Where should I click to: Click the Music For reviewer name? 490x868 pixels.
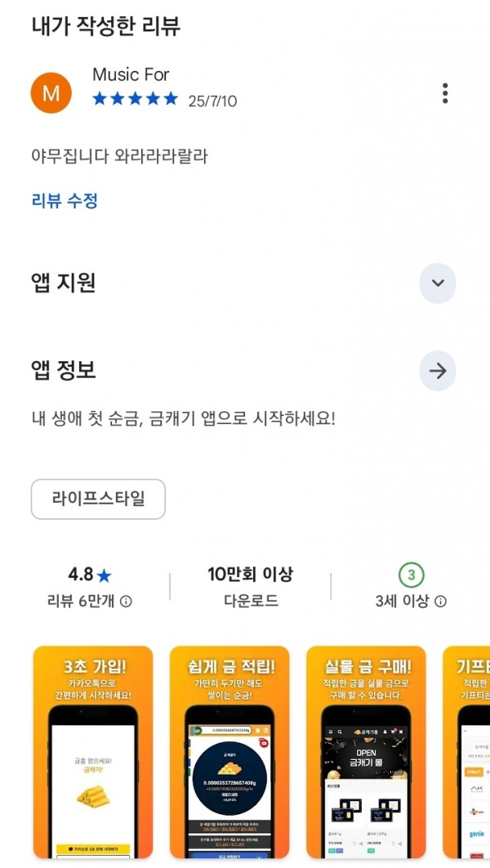pos(131,74)
